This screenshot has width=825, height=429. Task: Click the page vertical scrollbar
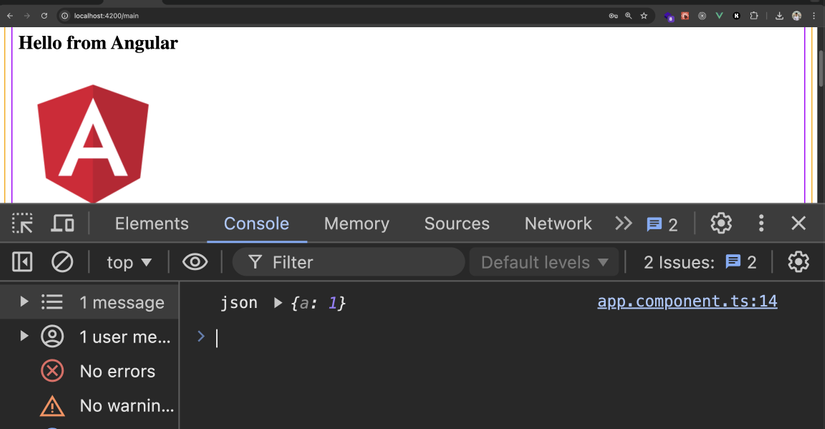tap(821, 68)
